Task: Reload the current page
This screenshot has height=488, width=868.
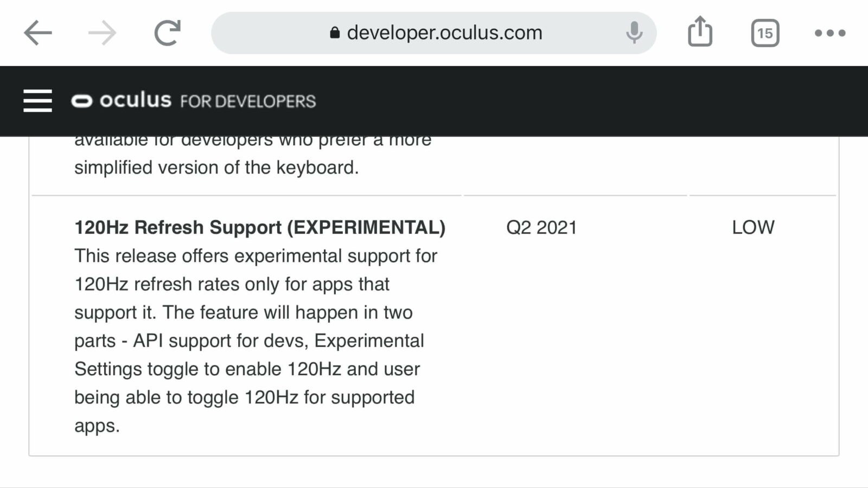Action: tap(167, 33)
